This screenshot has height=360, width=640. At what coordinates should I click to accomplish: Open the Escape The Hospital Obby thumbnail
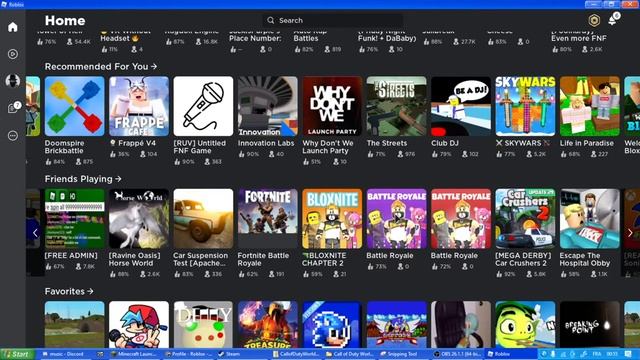[590, 218]
